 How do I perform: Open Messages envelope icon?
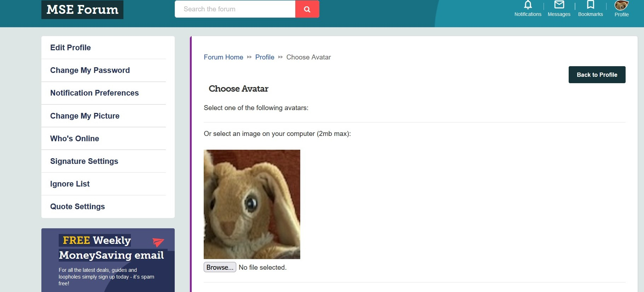coord(559,5)
